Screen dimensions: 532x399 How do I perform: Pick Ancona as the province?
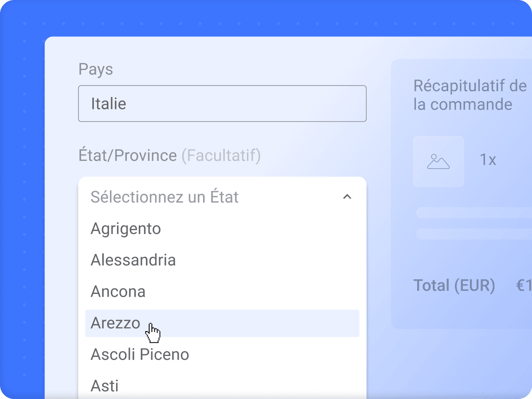click(118, 291)
